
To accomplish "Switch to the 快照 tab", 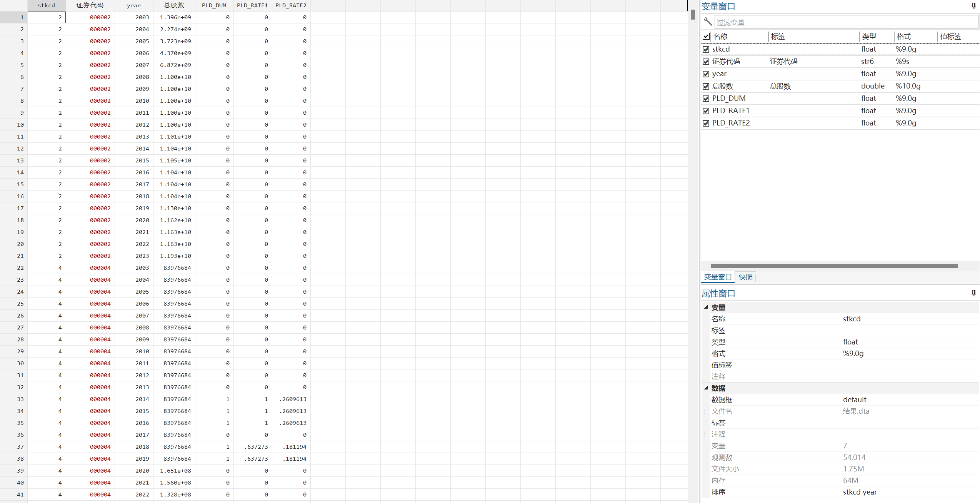I will (745, 277).
